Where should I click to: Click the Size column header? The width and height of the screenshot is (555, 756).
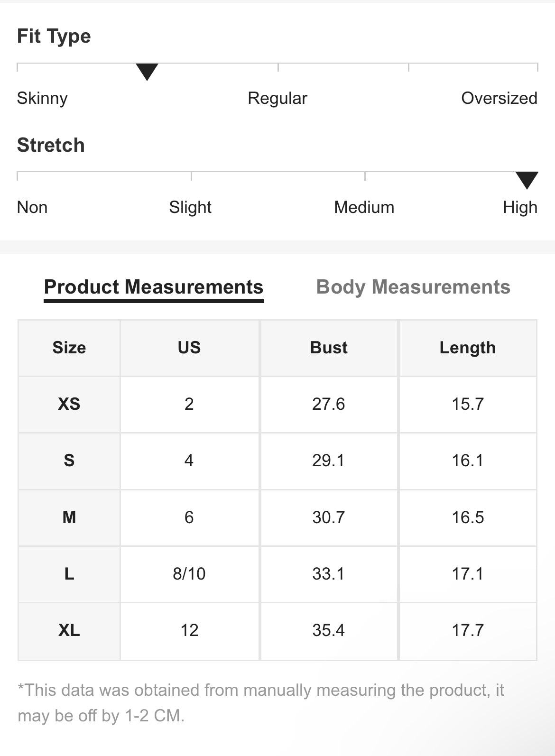tap(69, 348)
